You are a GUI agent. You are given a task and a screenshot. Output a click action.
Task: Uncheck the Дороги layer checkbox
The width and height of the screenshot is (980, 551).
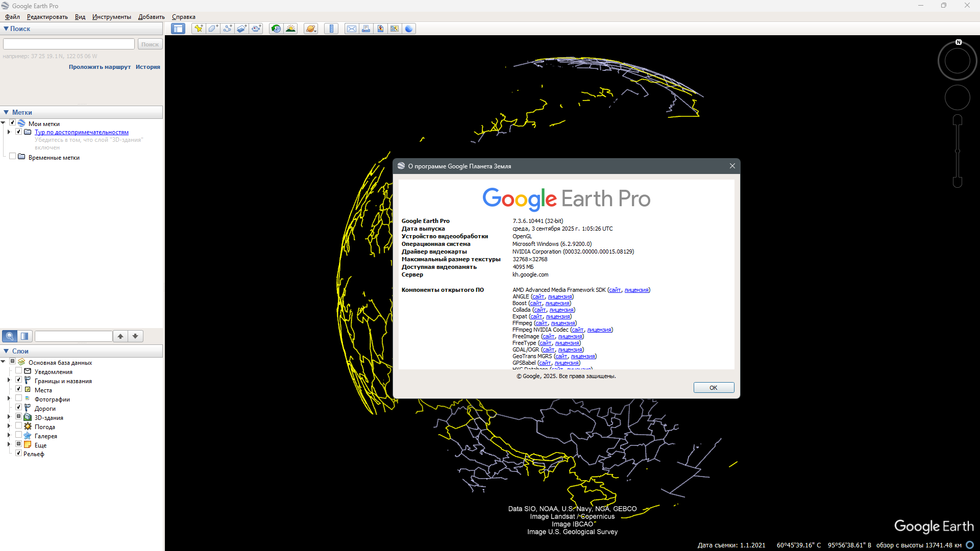tap(19, 408)
